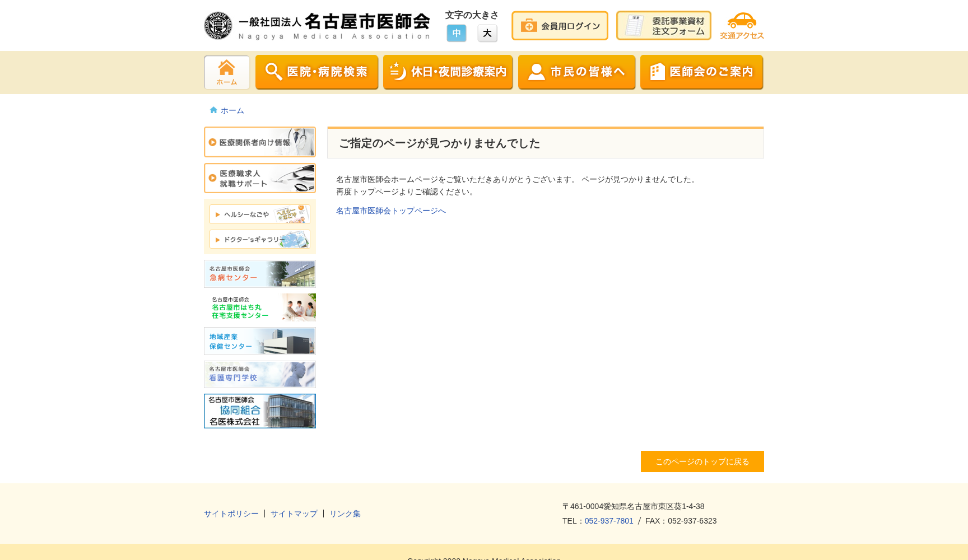Follow 名古屋市医師会トップページへ link
The height and width of the screenshot is (560, 968).
390,210
